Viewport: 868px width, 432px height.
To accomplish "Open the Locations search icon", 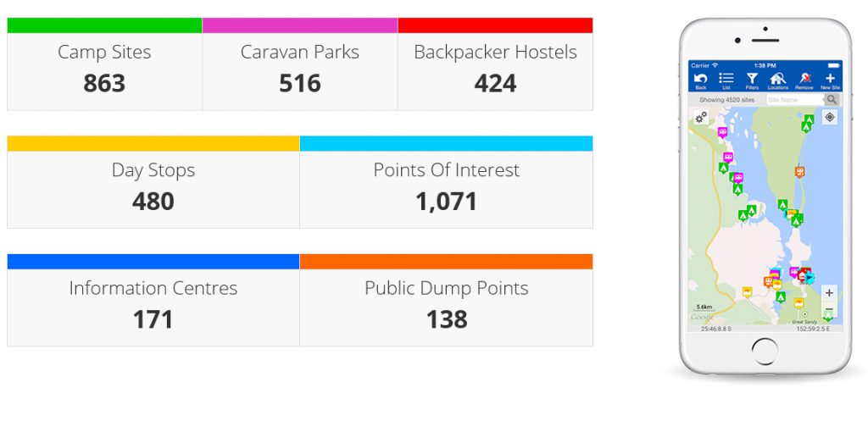I will [778, 79].
